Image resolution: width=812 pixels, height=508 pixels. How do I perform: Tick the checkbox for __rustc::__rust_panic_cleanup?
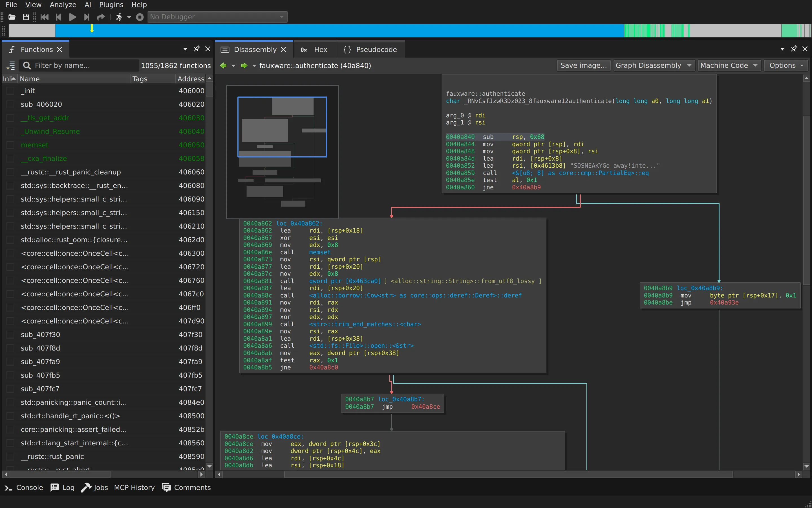(x=10, y=172)
